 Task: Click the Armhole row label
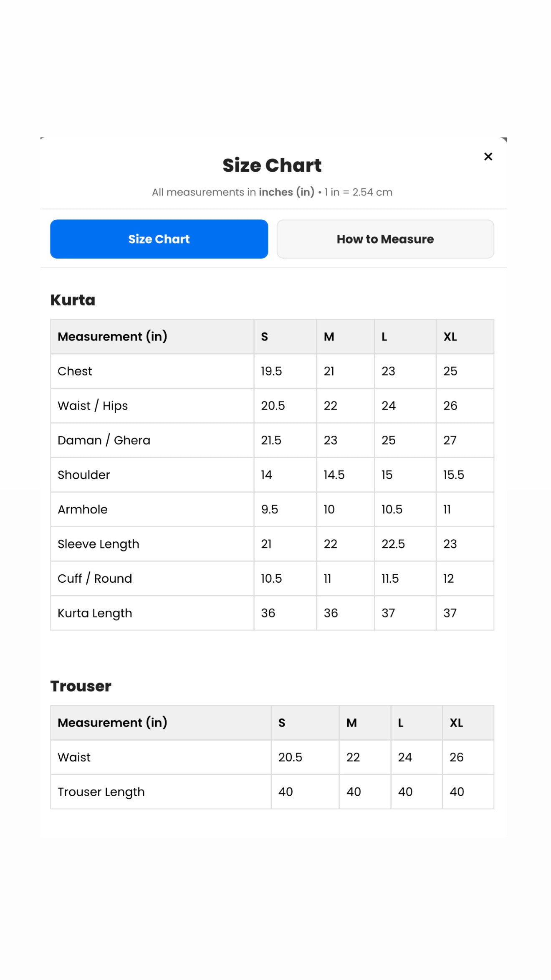pyautogui.click(x=83, y=509)
